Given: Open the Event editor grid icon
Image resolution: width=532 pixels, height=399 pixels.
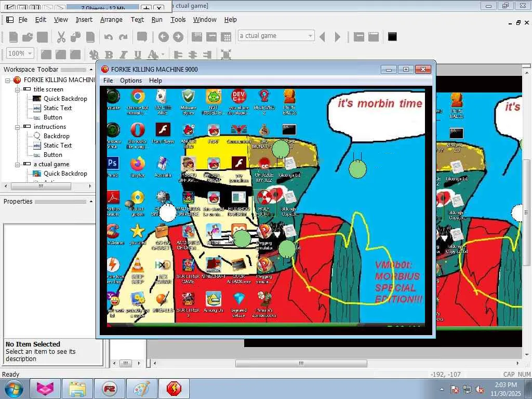Looking at the screenshot, I should coord(226,37).
